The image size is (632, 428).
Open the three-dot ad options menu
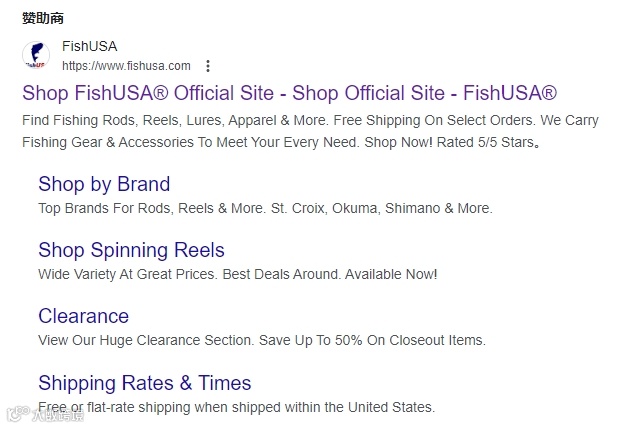(x=208, y=66)
